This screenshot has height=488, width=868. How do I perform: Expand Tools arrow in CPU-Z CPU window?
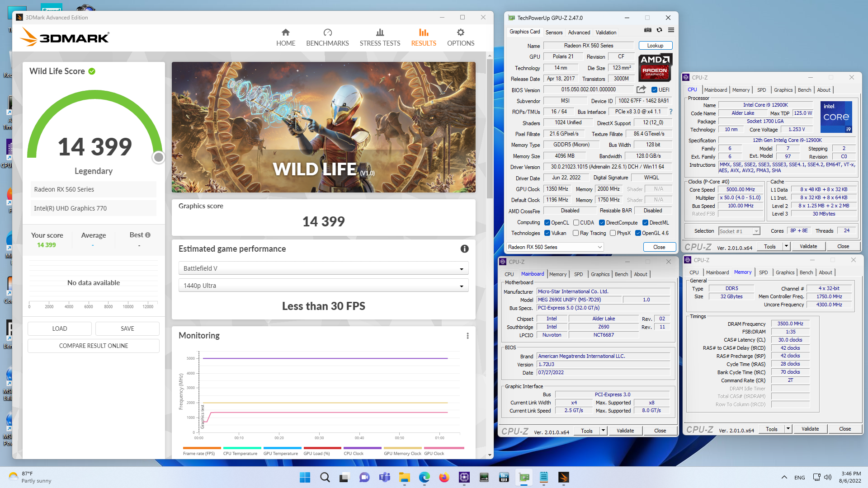click(786, 246)
